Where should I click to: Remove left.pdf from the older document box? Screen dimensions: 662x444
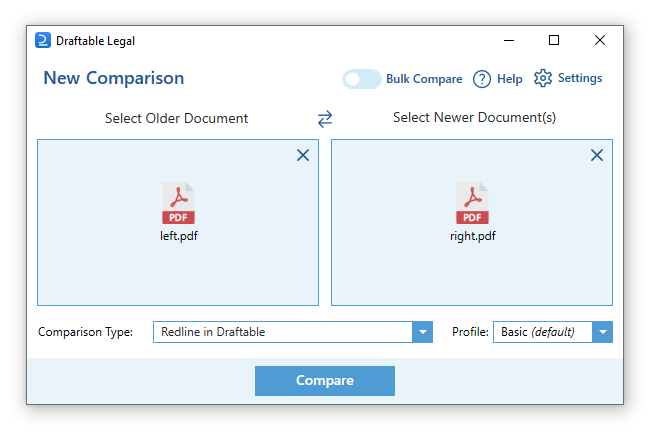point(303,155)
